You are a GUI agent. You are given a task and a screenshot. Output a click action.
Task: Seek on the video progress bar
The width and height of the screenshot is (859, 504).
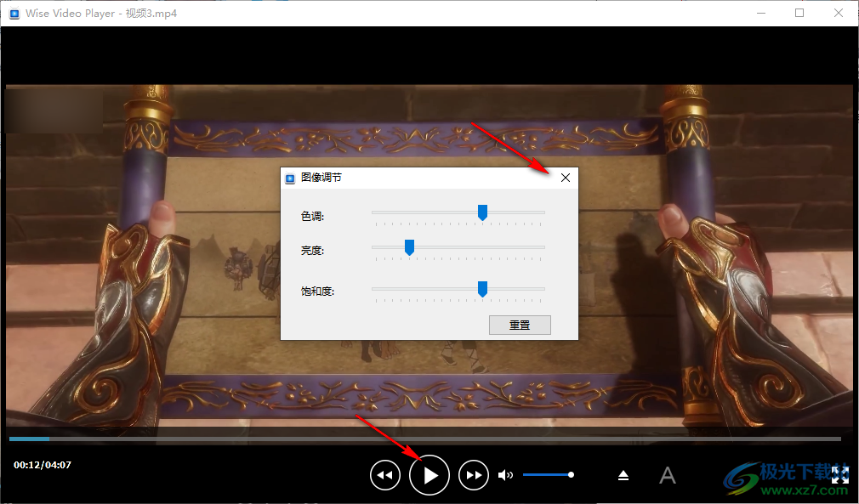tap(425, 439)
